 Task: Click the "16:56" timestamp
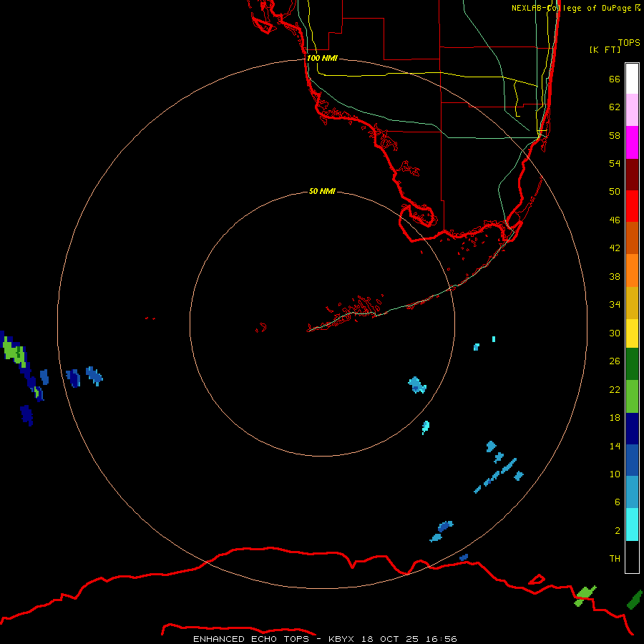pos(442,639)
